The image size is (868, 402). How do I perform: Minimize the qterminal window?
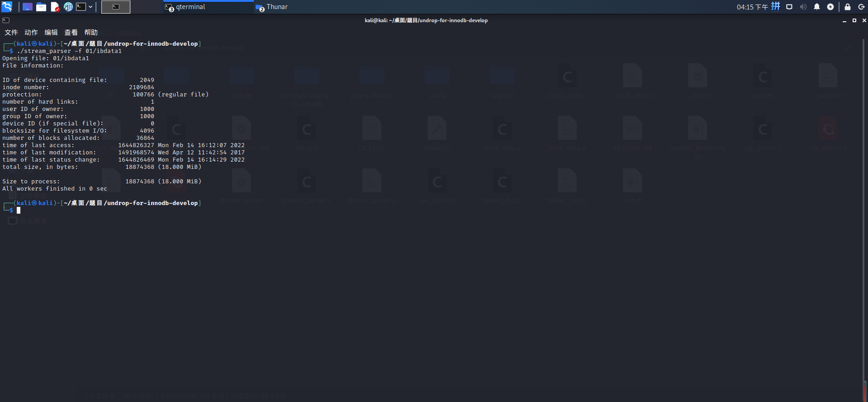coord(844,20)
